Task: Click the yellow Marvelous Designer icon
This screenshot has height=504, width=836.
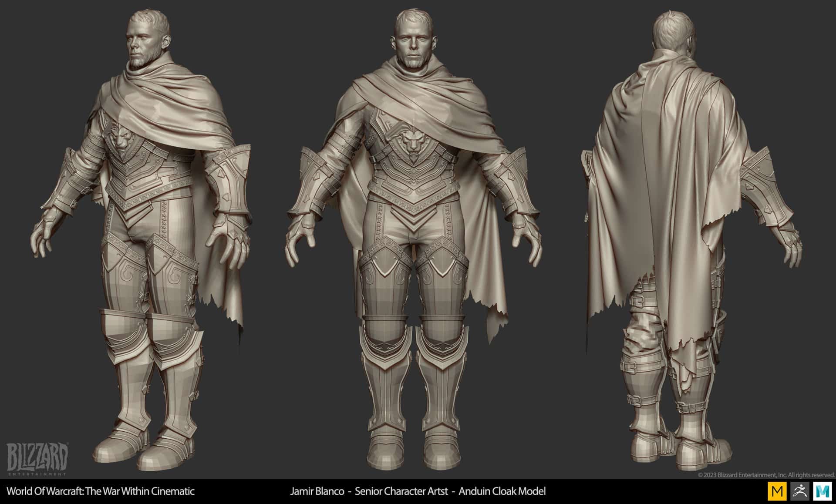Action: [776, 491]
